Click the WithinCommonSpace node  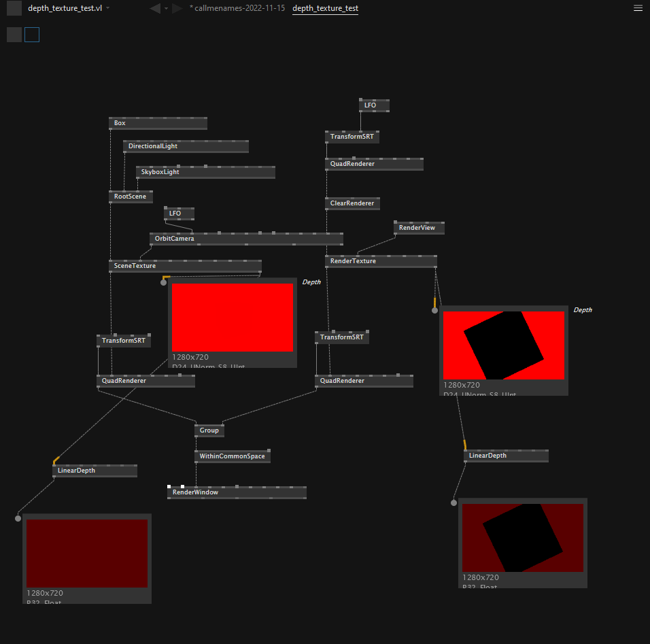[232, 456]
